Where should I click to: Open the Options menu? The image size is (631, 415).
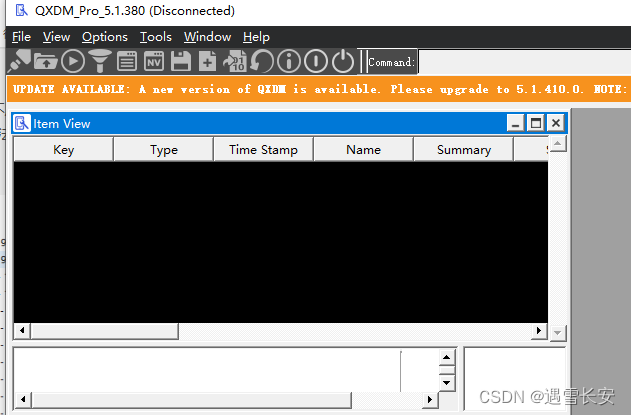[105, 37]
